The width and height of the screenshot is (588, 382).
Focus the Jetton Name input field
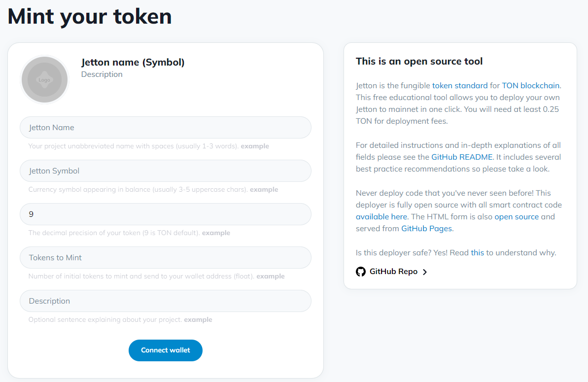point(165,127)
